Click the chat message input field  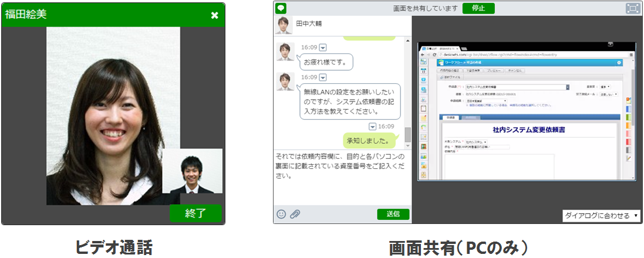click(340, 176)
